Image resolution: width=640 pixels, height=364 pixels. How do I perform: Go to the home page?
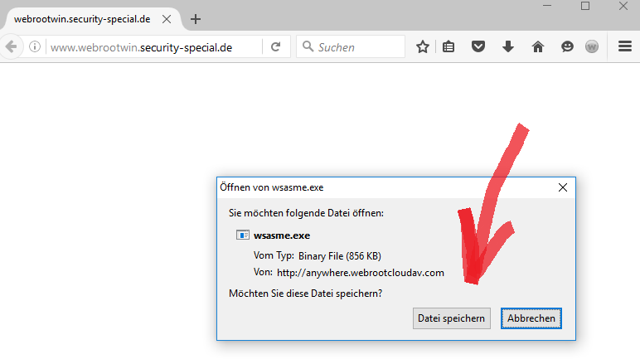click(537, 47)
